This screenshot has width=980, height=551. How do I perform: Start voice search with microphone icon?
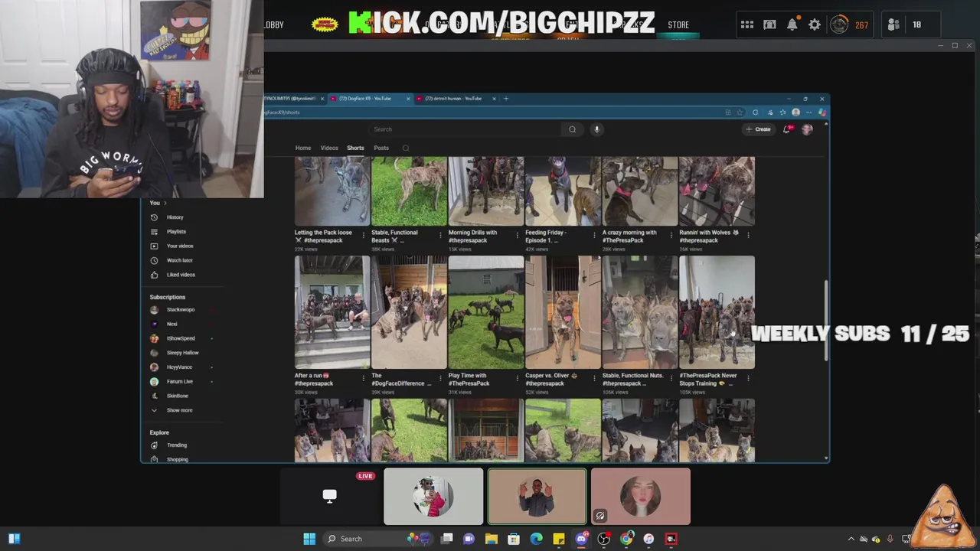tap(597, 129)
